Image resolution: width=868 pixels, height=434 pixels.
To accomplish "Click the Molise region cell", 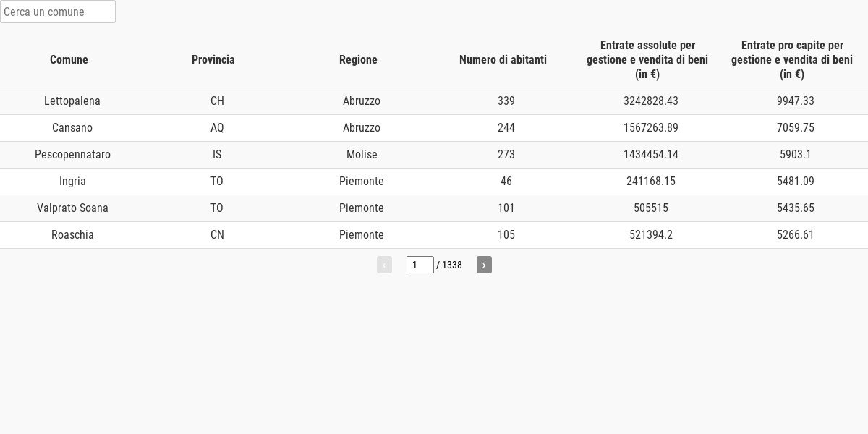I will pos(362,155).
